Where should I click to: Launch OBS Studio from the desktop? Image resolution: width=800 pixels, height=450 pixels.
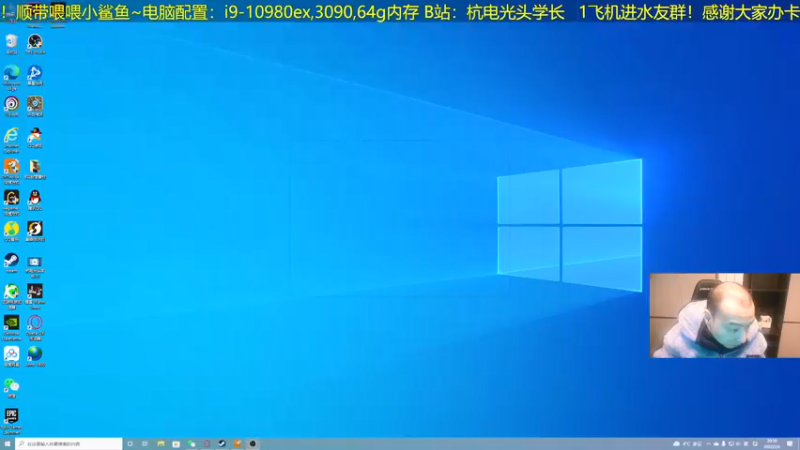pyautogui.click(x=35, y=44)
